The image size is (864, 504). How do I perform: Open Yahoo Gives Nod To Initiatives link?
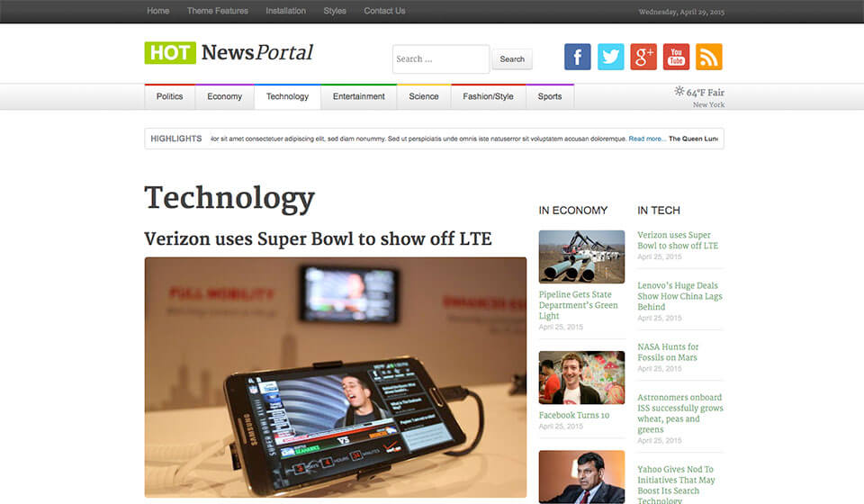676,485
